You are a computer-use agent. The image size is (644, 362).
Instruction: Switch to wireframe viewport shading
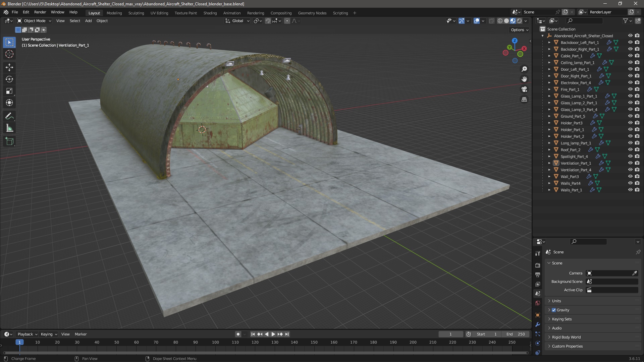pyautogui.click(x=500, y=21)
